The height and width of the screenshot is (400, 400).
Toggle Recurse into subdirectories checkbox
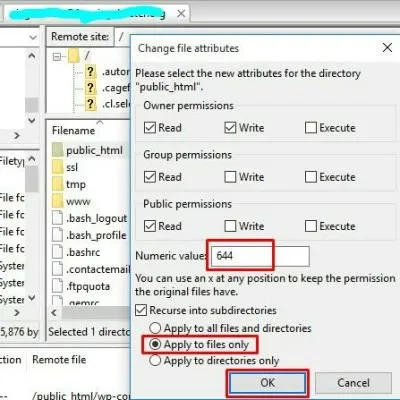tap(141, 310)
